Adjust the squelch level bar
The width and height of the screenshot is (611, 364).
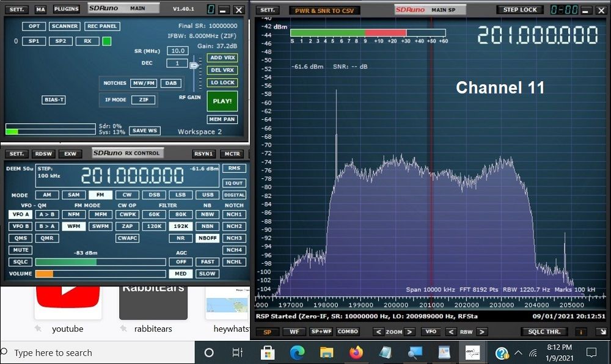[x=101, y=262]
